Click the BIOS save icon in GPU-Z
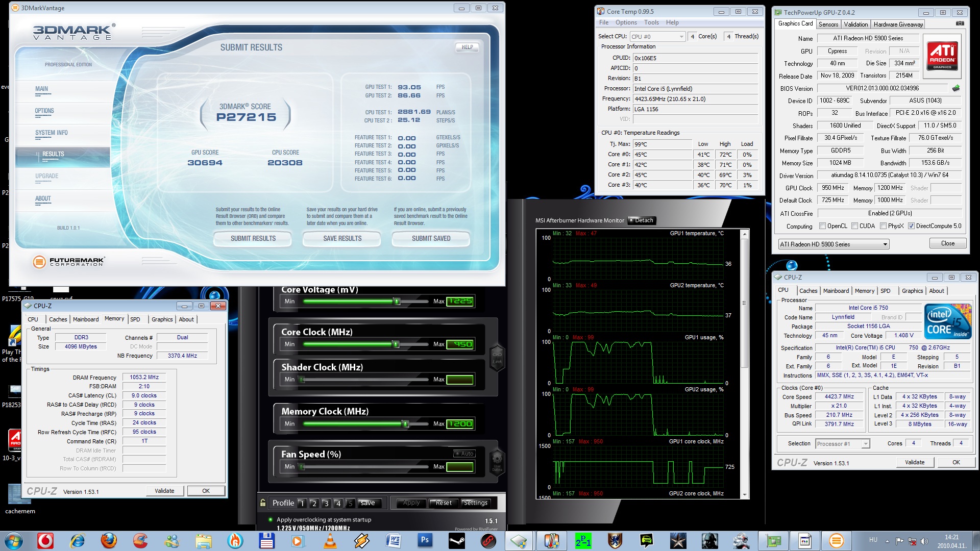Image resolution: width=980 pixels, height=551 pixels. (956, 88)
